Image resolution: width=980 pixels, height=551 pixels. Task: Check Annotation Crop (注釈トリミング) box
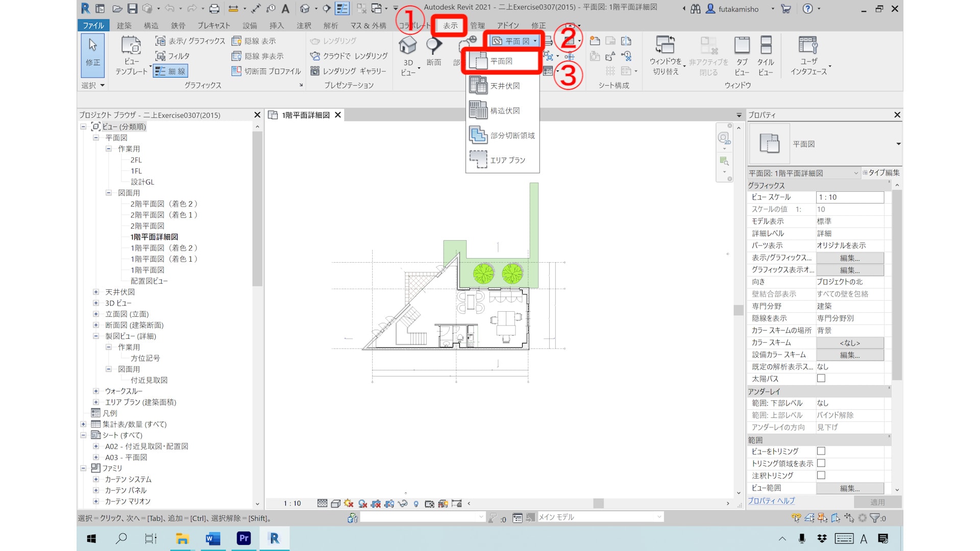tap(821, 475)
